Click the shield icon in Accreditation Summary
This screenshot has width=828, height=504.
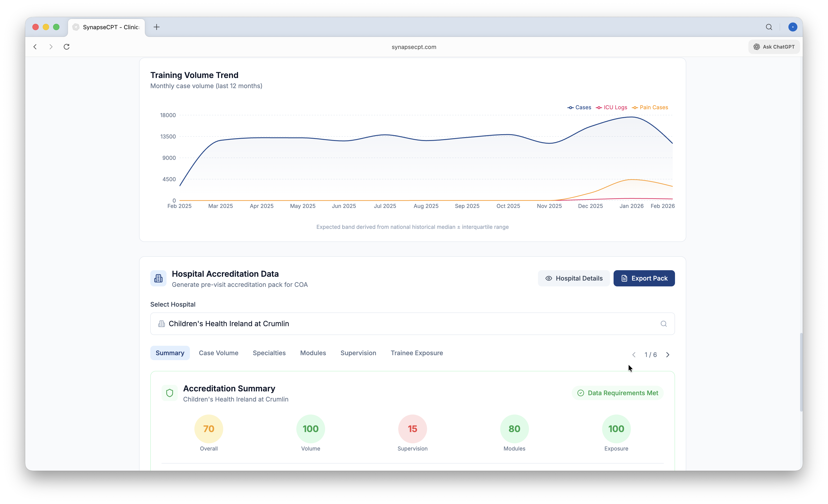pos(170,393)
